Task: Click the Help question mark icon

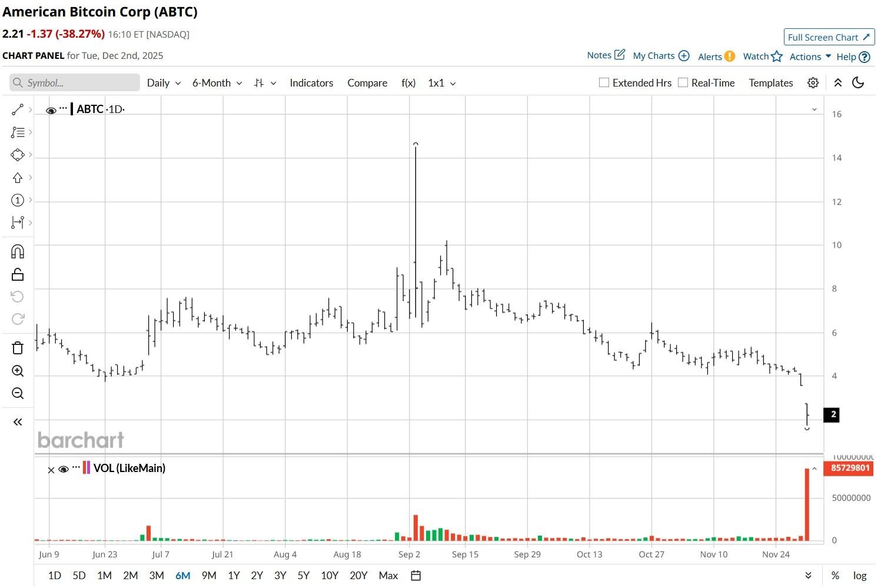Action: [x=865, y=57]
